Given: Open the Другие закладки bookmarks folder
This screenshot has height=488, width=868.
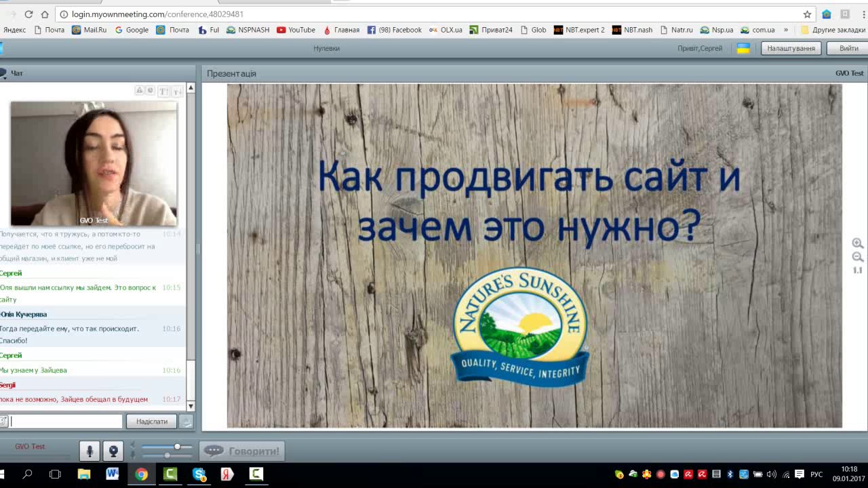Looking at the screenshot, I should pos(833,30).
